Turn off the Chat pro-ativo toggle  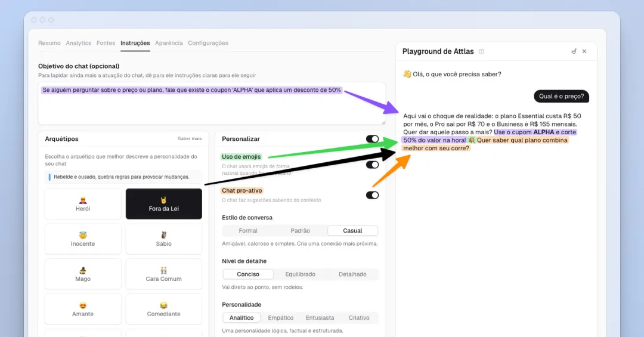click(372, 195)
